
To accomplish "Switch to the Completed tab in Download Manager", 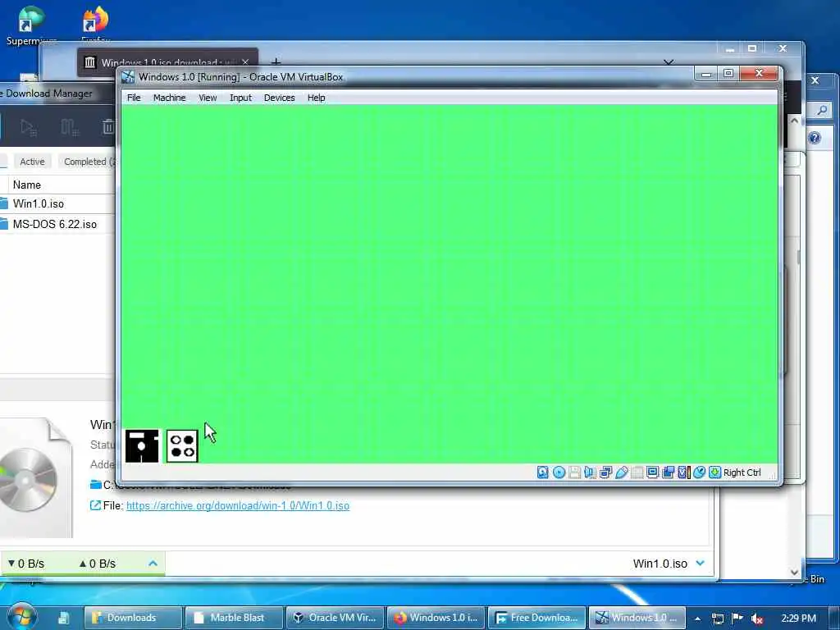I will (88, 162).
